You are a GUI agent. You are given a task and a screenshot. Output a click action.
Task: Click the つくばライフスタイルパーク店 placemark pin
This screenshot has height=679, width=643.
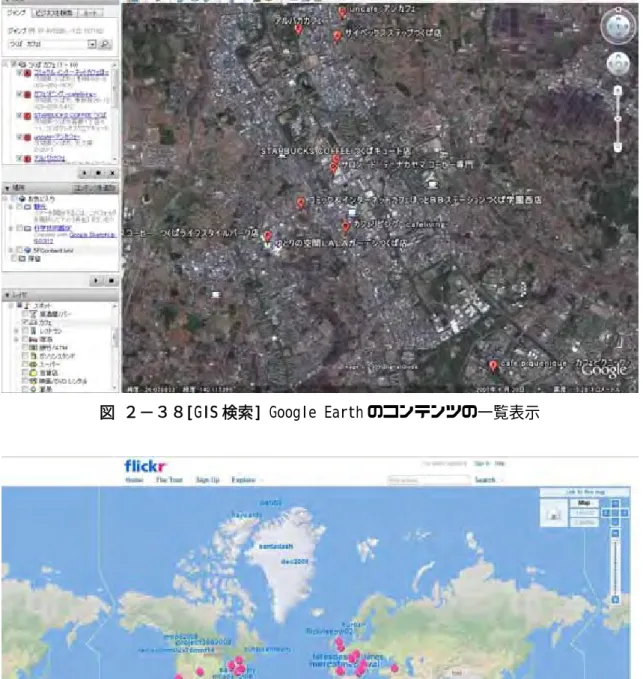tap(268, 236)
